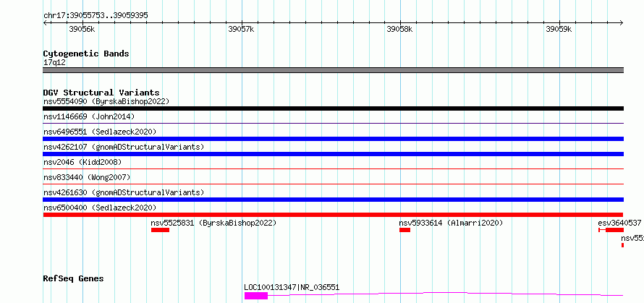Open the nsv6500400 Sedlazeck2020 red bar
Screen dimensions: 644x303
[333, 215]
